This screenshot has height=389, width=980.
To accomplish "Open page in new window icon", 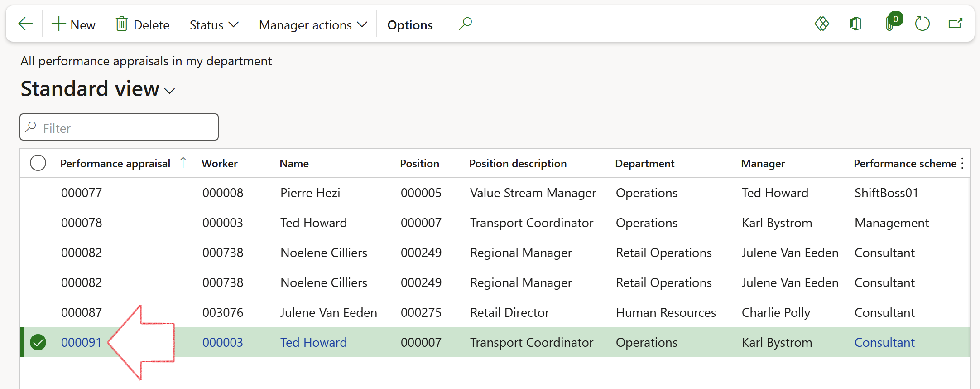I will (955, 24).
